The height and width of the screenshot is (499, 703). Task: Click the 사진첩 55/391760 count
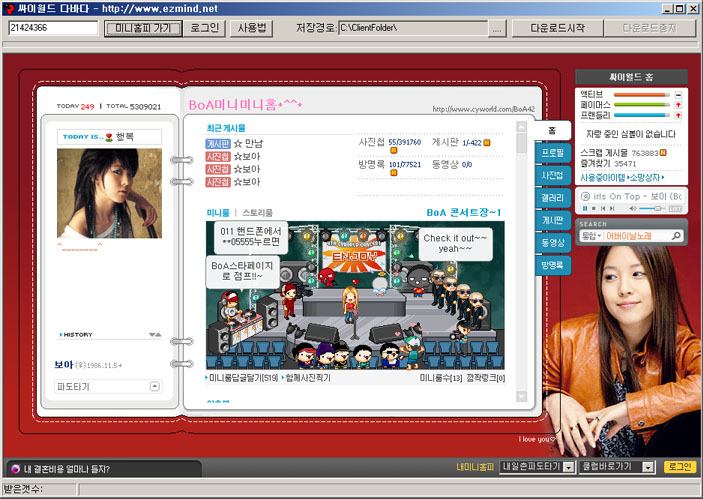coord(404,142)
